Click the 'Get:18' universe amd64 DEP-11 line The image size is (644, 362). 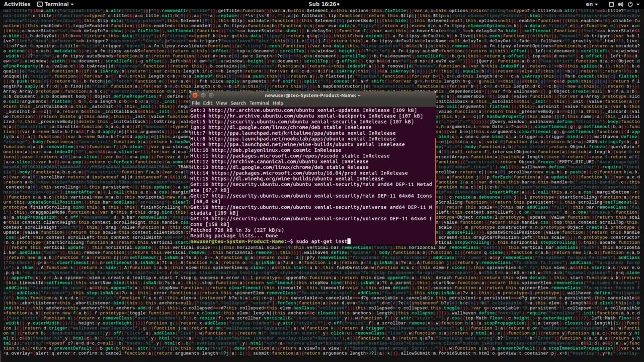pyautogui.click(x=311, y=210)
